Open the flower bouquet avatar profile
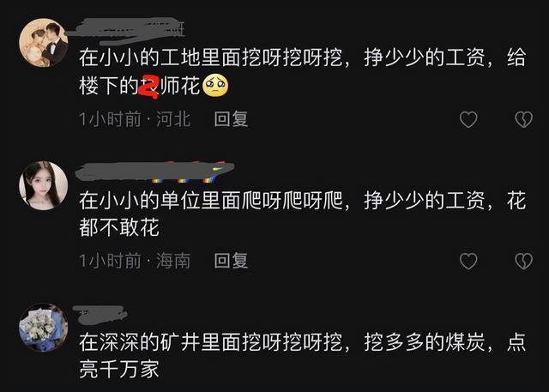 tap(44, 328)
